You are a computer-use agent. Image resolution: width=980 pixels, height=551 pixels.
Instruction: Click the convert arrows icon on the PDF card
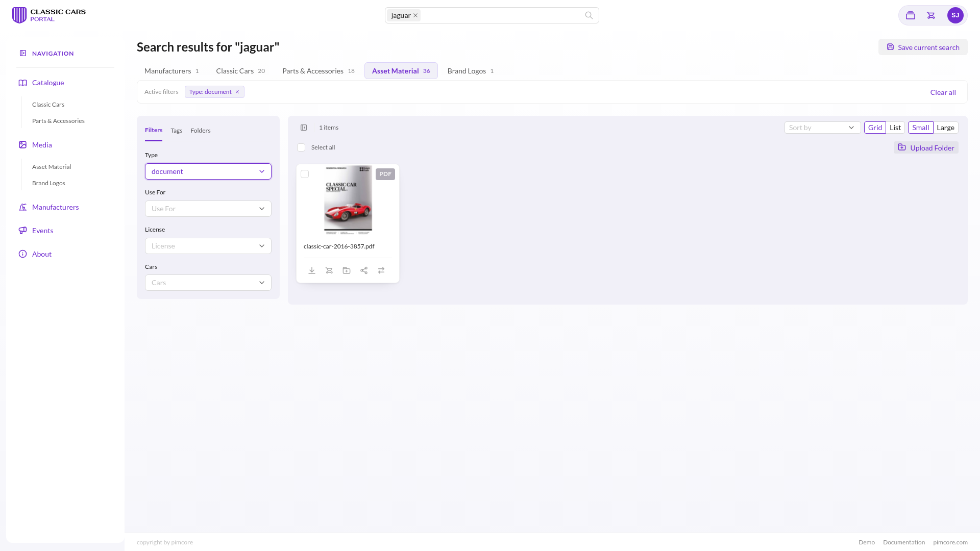pyautogui.click(x=381, y=270)
